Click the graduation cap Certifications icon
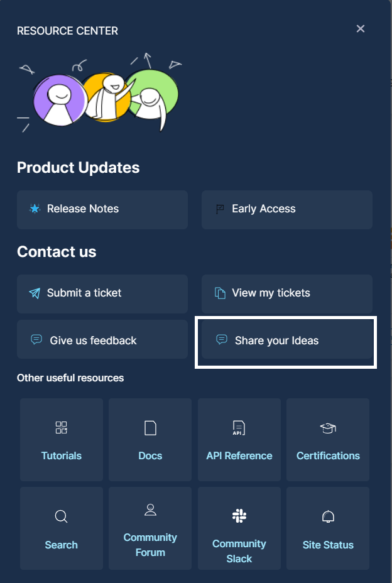Viewport: 392px width, 583px height. [327, 427]
